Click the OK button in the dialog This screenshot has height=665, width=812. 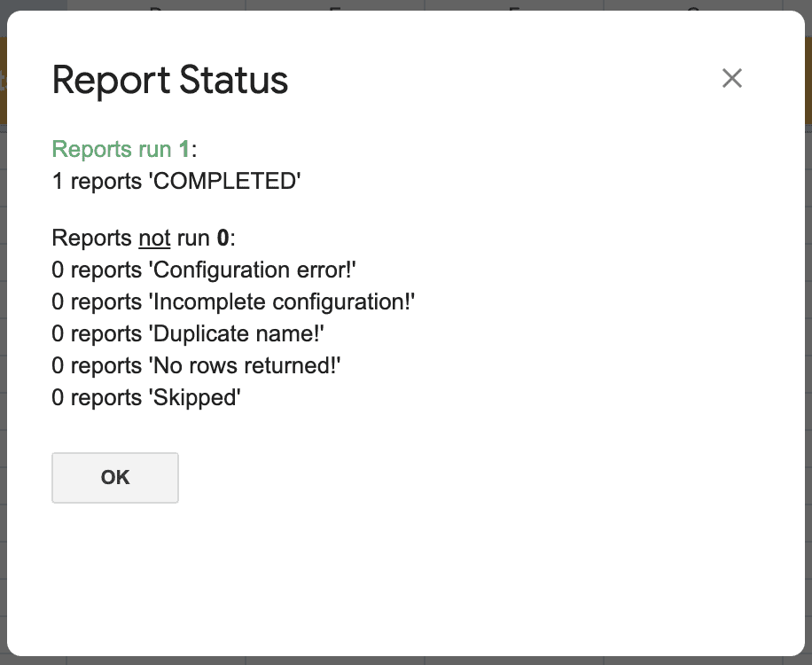pos(114,477)
